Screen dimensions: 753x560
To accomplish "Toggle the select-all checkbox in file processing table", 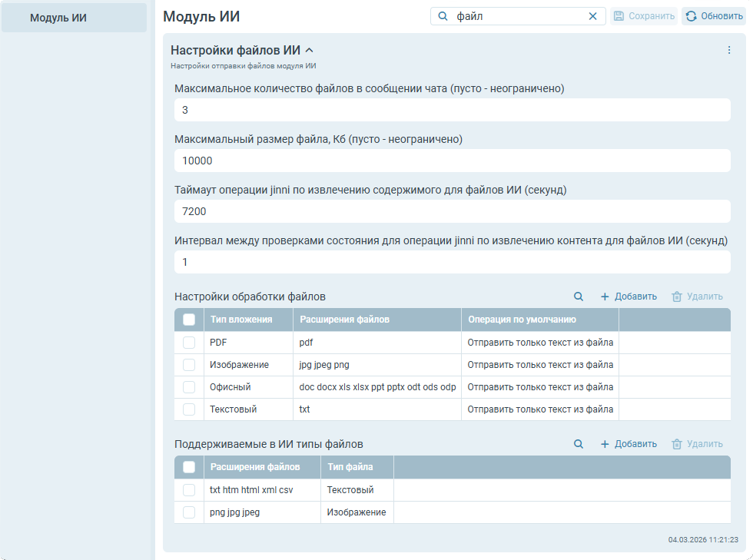I will pyautogui.click(x=189, y=320).
